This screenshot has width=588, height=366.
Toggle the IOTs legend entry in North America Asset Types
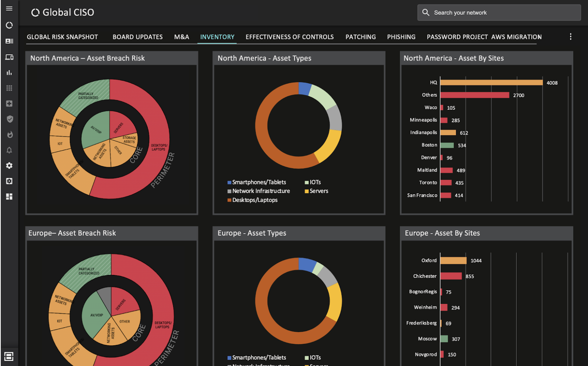click(x=312, y=182)
